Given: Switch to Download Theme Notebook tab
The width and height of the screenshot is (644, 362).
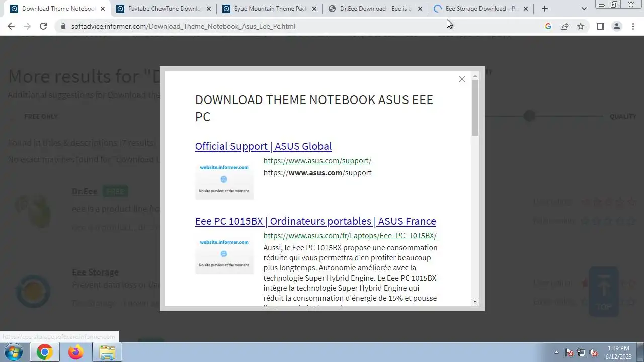Looking at the screenshot, I should (x=58, y=9).
